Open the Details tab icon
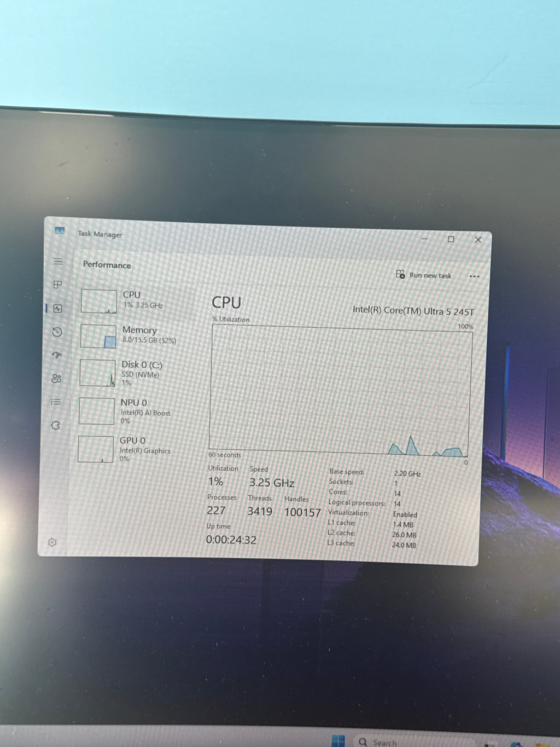560x747 pixels. (x=56, y=402)
